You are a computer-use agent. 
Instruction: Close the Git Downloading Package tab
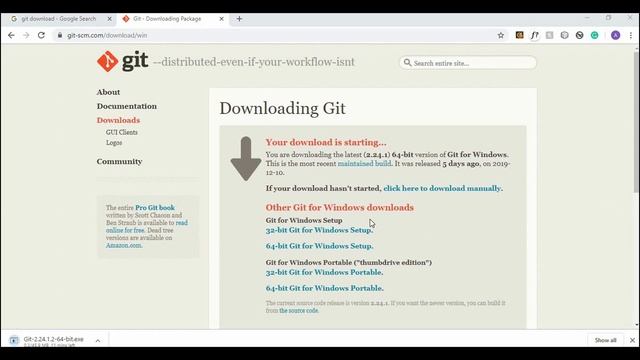tap(221, 19)
